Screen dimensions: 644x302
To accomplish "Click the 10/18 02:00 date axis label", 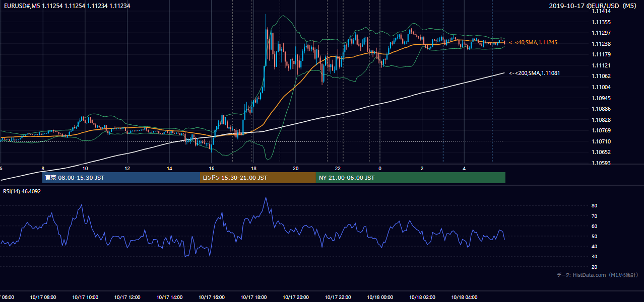I will [422, 297].
